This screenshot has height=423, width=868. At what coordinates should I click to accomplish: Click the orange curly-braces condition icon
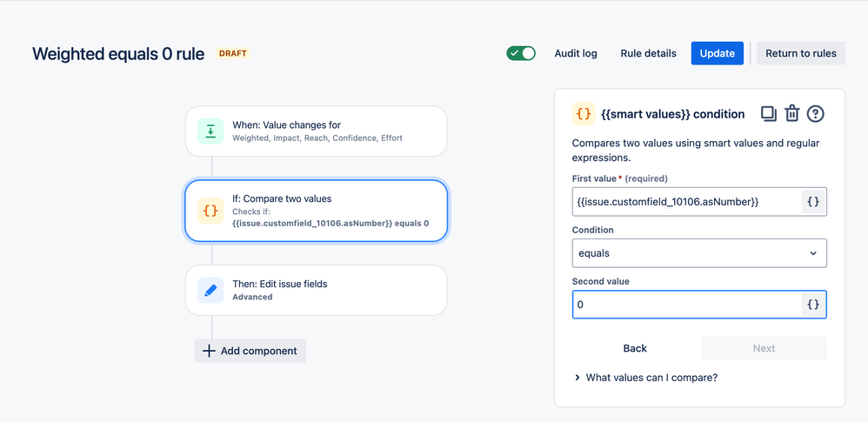click(210, 211)
